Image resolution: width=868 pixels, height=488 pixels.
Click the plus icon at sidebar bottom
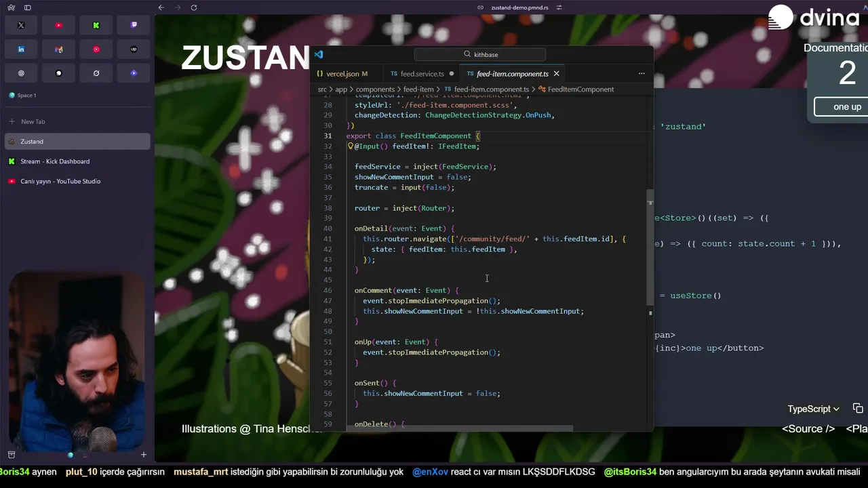tap(143, 455)
